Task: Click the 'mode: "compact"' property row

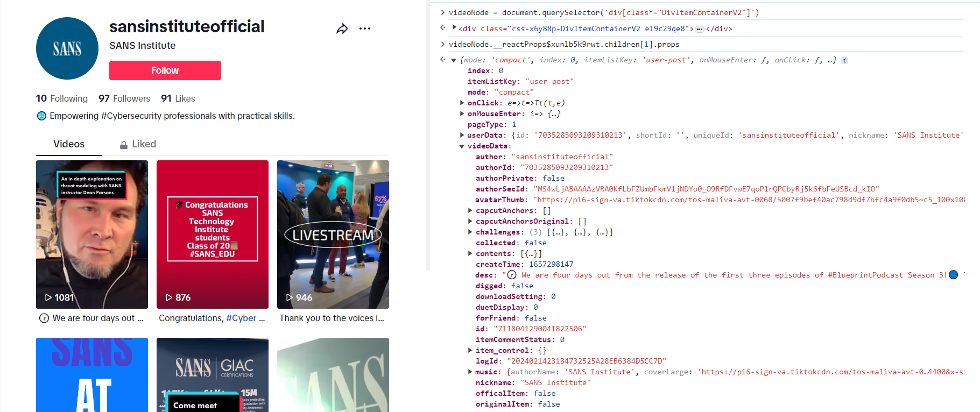Action: coord(500,92)
